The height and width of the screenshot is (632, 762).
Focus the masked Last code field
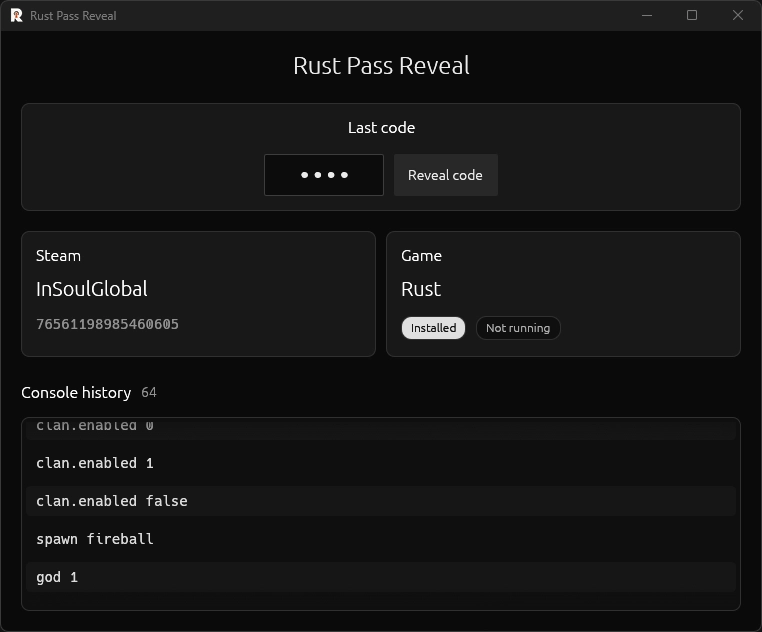click(324, 175)
